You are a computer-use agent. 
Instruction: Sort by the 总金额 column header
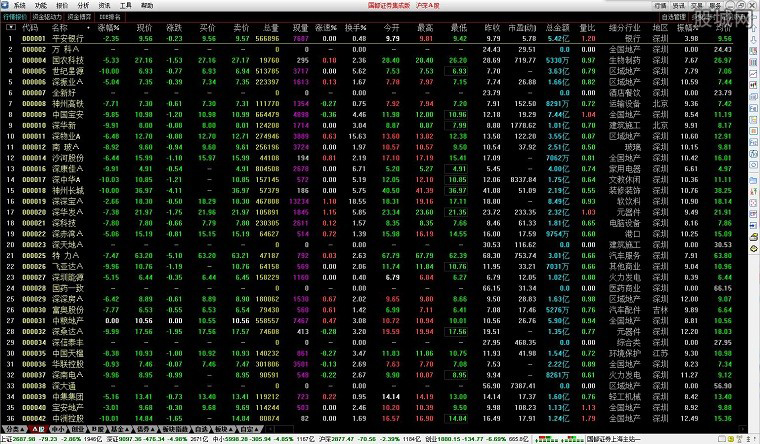[557, 28]
